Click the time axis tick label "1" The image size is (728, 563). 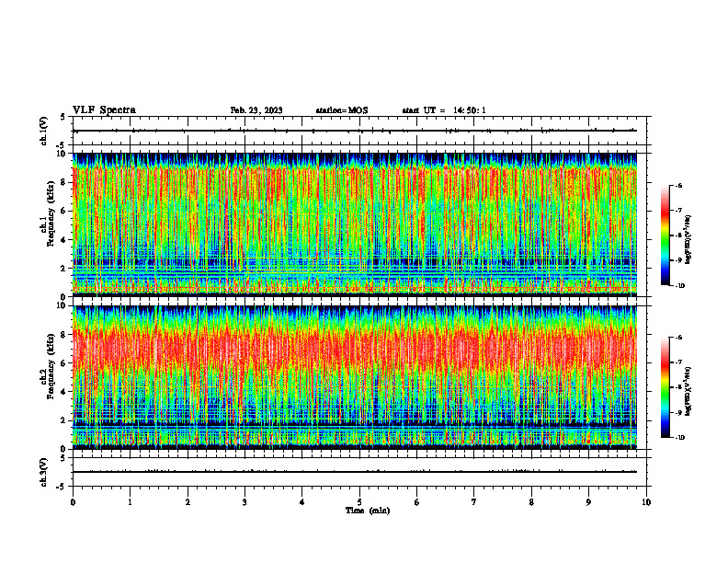pos(130,502)
